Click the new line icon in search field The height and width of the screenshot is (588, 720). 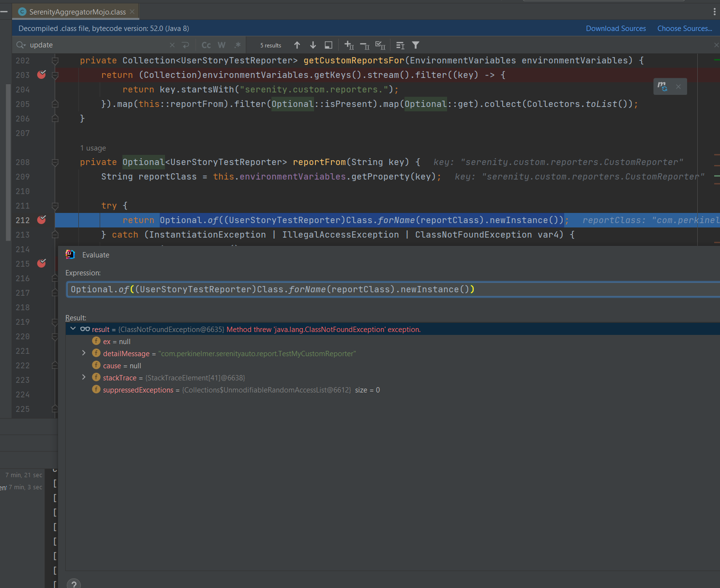coord(185,45)
